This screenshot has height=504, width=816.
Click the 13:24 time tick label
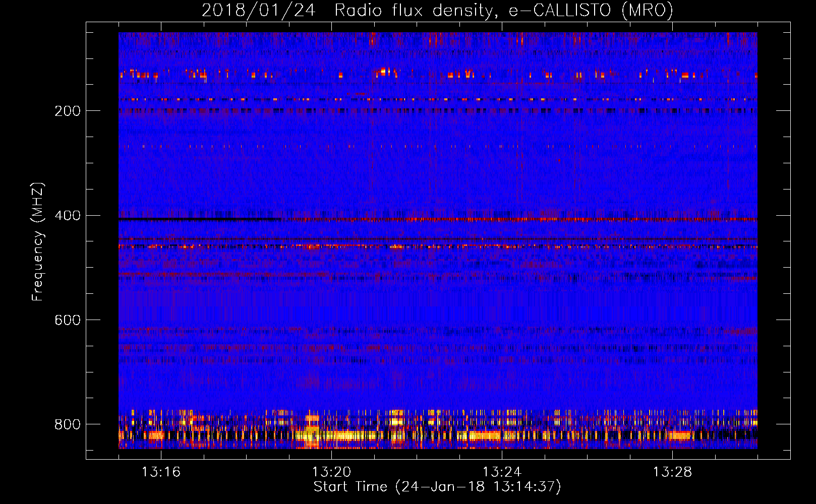point(502,472)
